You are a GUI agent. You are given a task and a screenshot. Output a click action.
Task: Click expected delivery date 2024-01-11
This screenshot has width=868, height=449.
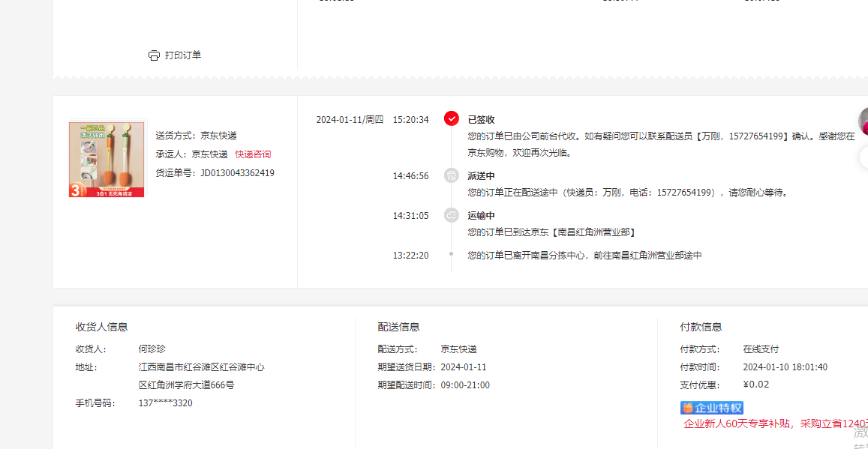coord(464,368)
